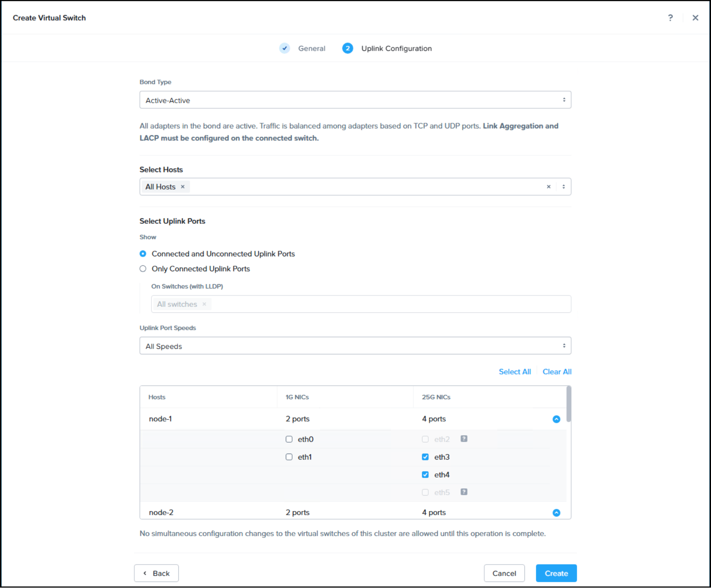
Task: Collapse the node-1 row
Action: pos(556,419)
